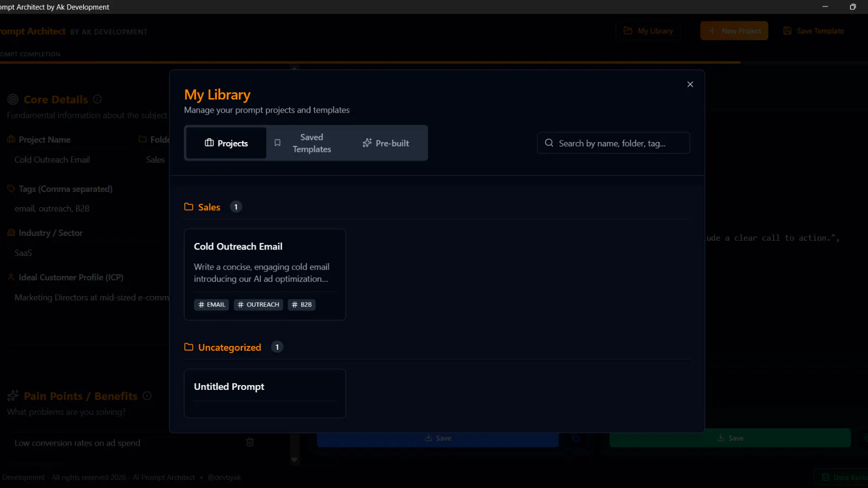868x488 pixels.
Task: Click the green Save button
Action: 730,438
